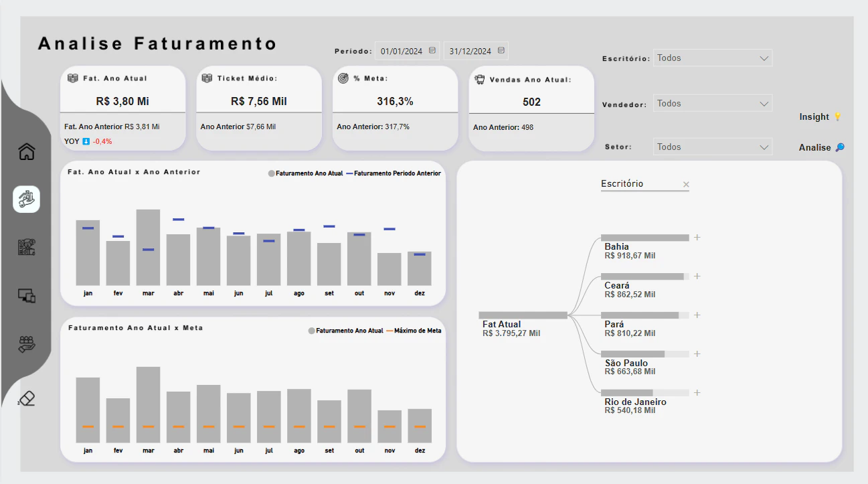Click the Vendas Ano Atual cart icon
868x484 pixels.
(480, 79)
